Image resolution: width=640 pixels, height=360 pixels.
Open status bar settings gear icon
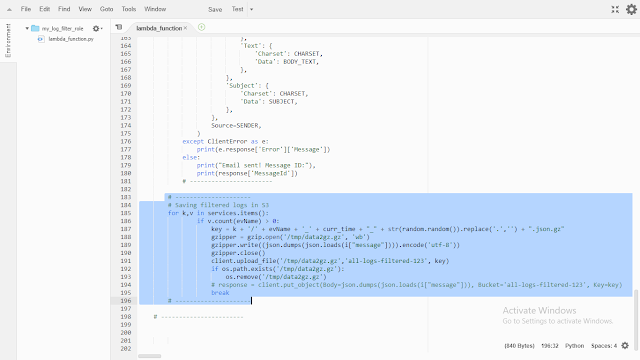click(625, 346)
